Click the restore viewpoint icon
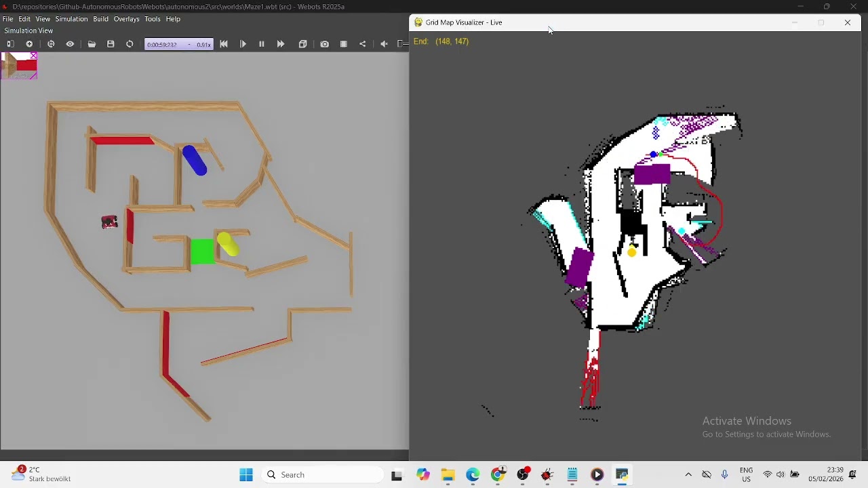This screenshot has height=488, width=868. pos(51,44)
